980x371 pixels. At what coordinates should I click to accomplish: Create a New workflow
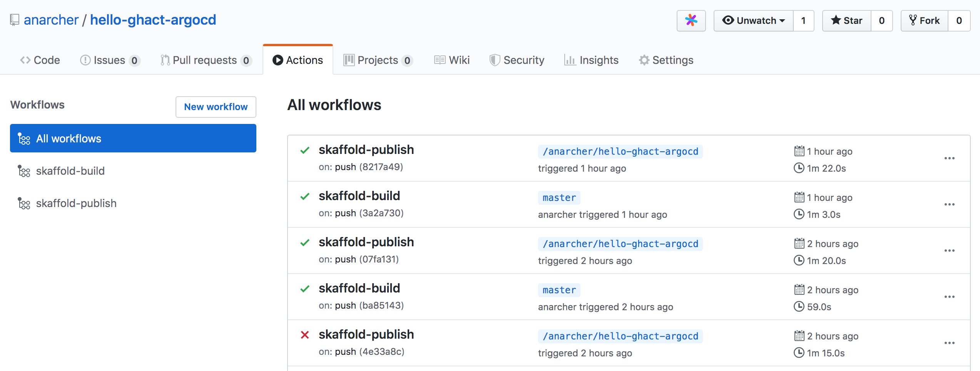click(216, 107)
